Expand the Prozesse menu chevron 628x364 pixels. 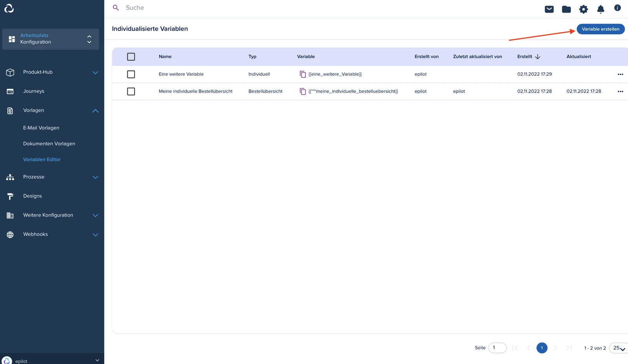[95, 177]
